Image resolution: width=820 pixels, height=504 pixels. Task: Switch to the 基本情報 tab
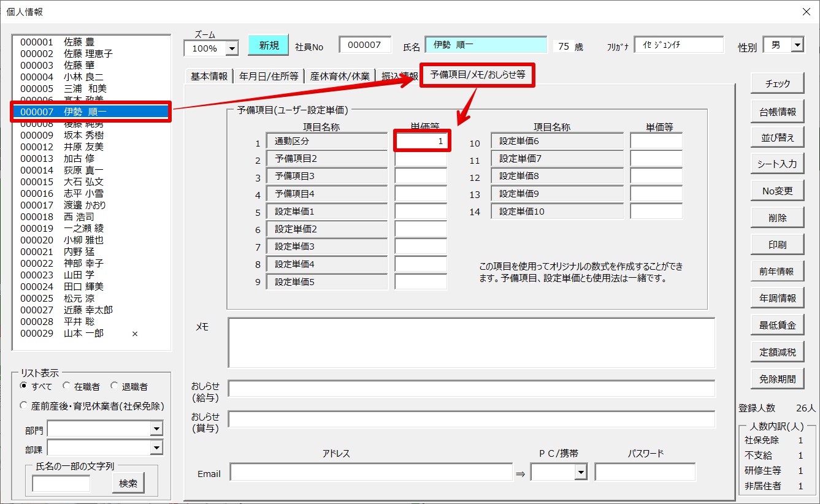[x=209, y=76]
